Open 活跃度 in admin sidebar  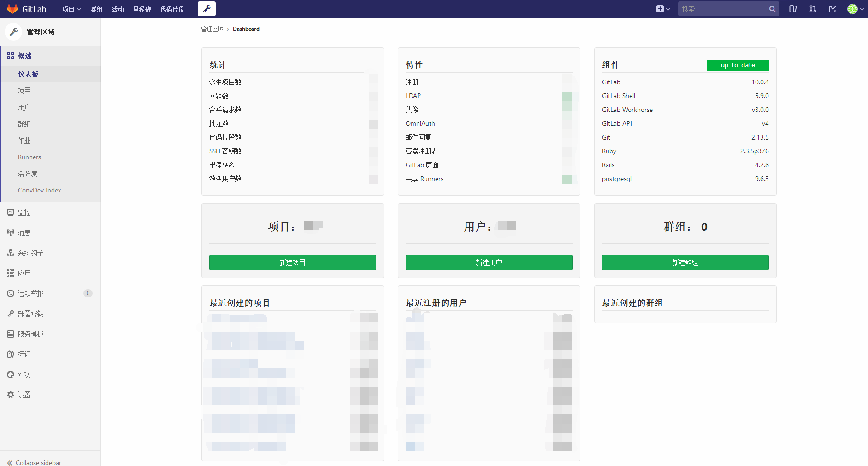click(x=28, y=174)
